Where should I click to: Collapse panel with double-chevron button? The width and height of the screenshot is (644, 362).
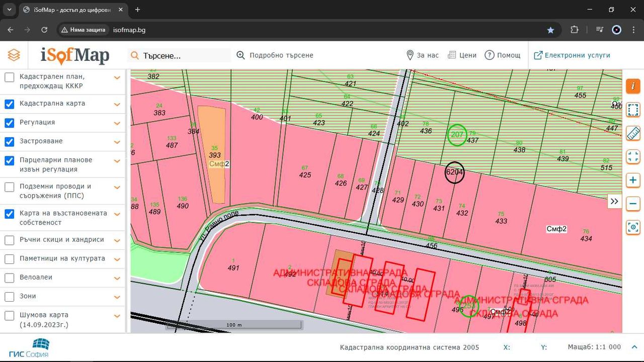tap(614, 201)
